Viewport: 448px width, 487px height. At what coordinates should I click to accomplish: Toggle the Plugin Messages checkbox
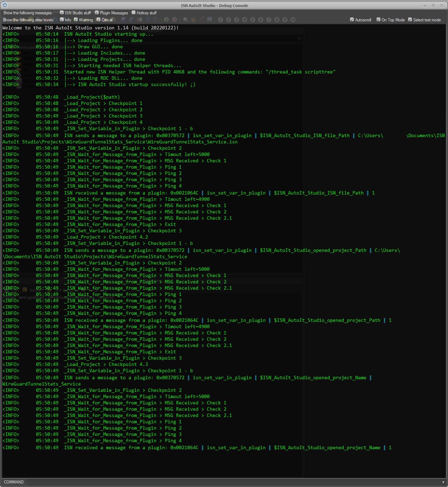[97, 13]
